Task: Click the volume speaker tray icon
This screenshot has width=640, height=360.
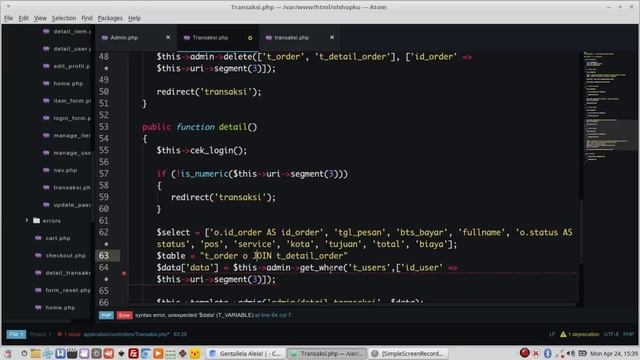Action: tap(571, 353)
